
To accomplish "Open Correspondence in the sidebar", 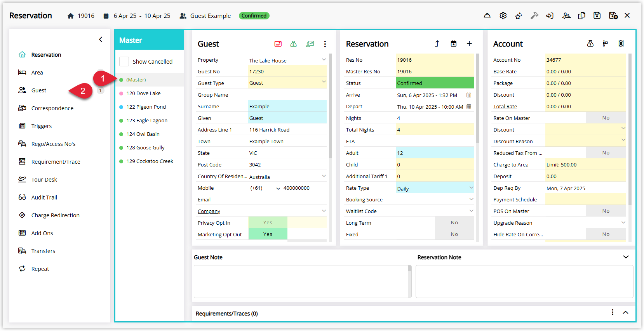I will pyautogui.click(x=52, y=108).
